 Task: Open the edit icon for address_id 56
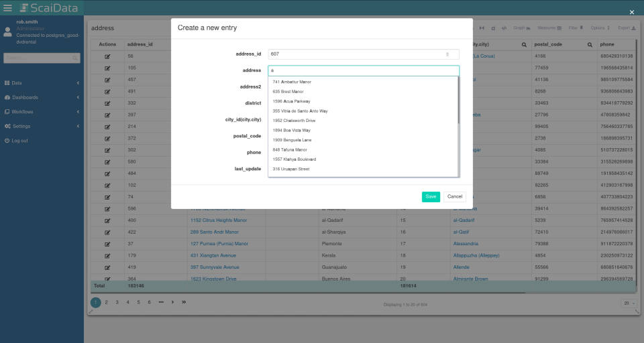(107, 57)
